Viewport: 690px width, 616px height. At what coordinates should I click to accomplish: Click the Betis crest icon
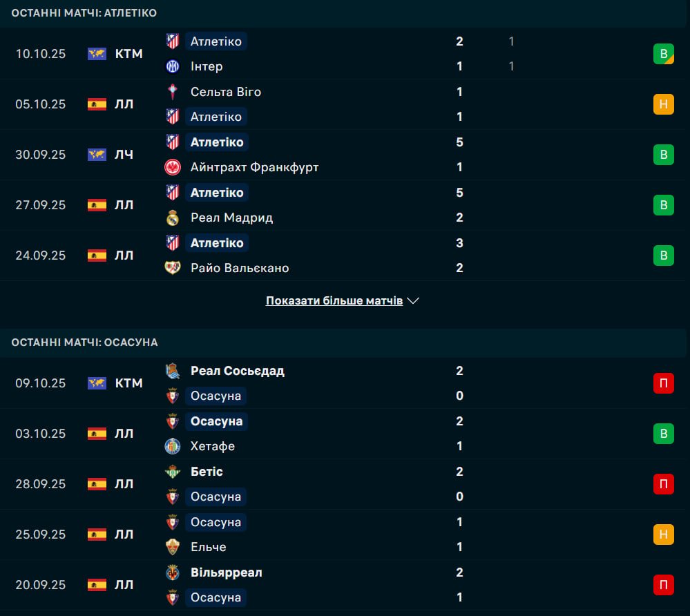point(172,472)
